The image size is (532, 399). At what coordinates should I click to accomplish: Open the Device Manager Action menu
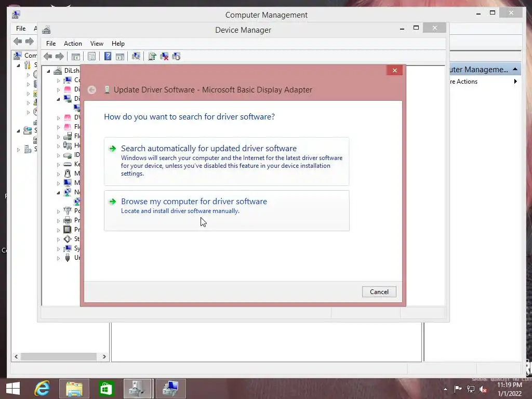[73, 44]
